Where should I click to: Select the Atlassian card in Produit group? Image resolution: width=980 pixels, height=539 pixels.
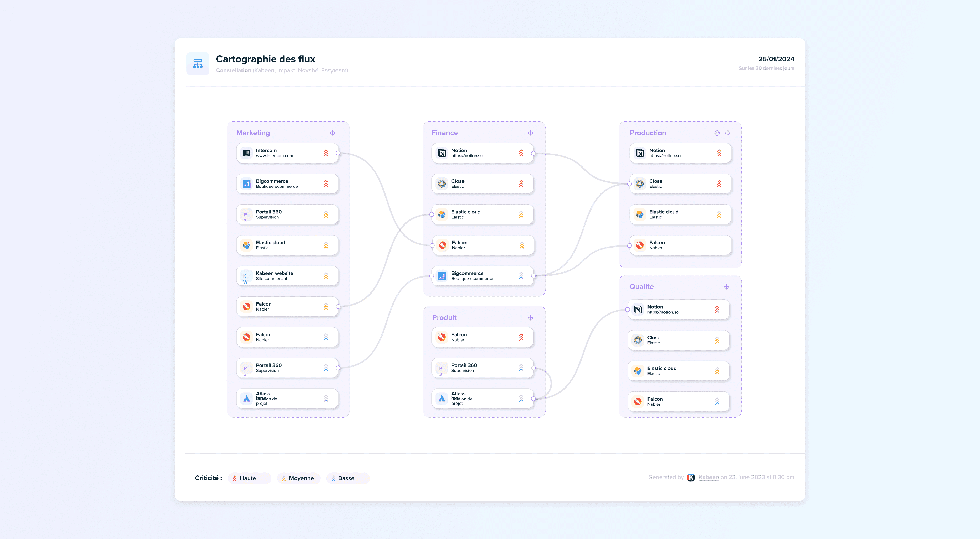click(482, 399)
